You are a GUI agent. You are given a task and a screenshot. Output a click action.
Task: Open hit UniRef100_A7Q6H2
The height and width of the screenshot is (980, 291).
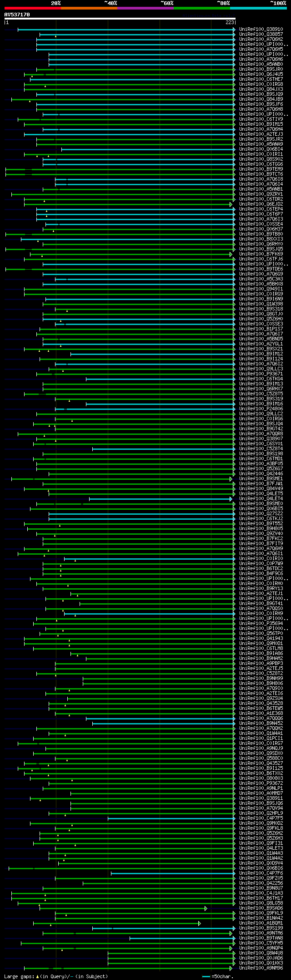point(261,39)
